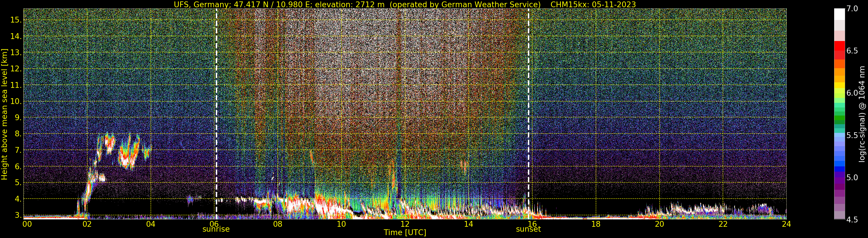Click the height axis tick '15.'
The width and height of the screenshot is (868, 238).
point(16,20)
